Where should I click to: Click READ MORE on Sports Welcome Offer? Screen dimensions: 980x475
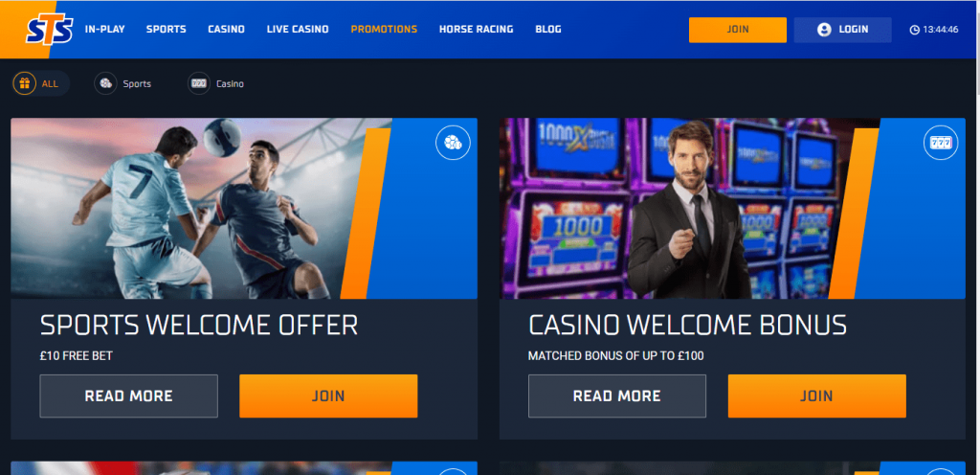(129, 396)
